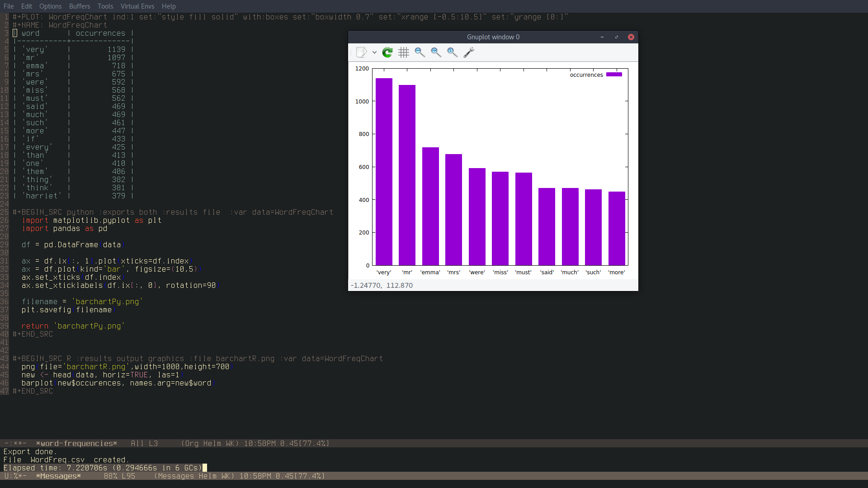Click the *word-frequencies* buffer name in modeline

click(76, 444)
